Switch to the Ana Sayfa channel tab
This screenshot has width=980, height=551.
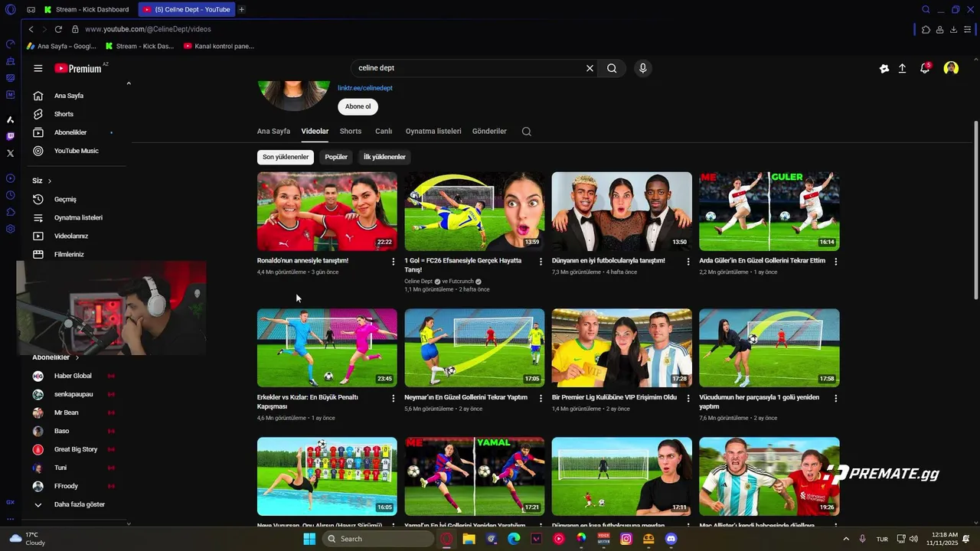(273, 132)
